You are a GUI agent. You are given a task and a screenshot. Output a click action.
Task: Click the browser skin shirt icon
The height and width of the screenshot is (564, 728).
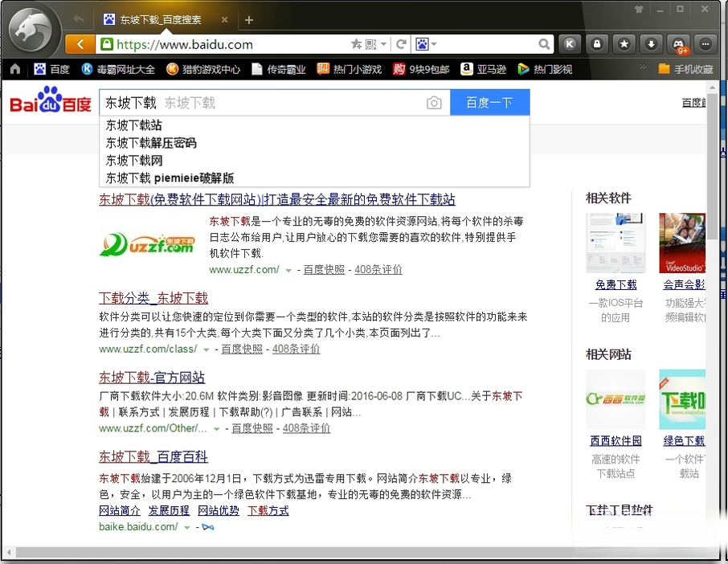coord(639,9)
